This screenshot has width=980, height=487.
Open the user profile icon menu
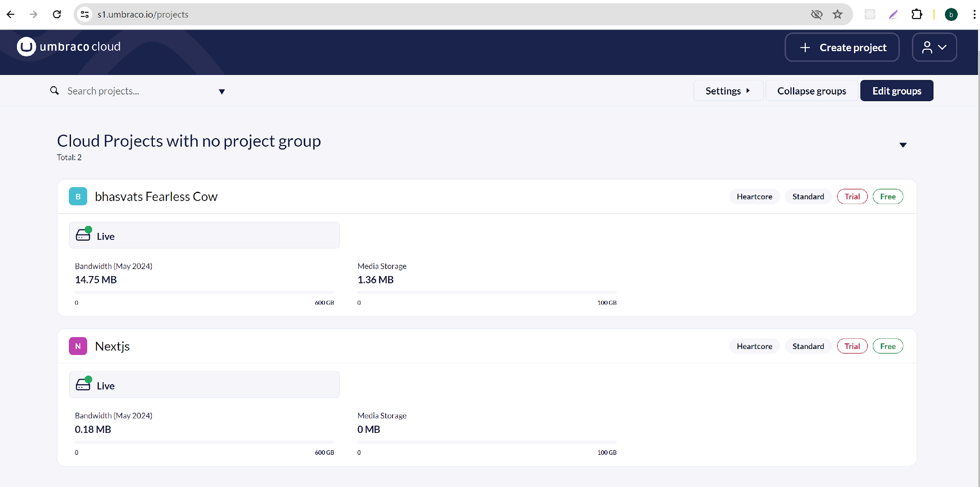point(934,47)
